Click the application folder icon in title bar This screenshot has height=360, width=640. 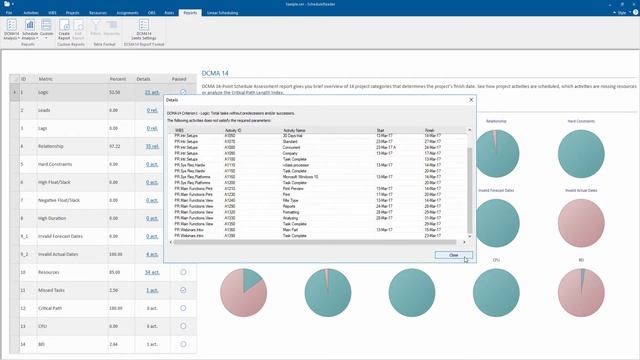coord(7,4)
